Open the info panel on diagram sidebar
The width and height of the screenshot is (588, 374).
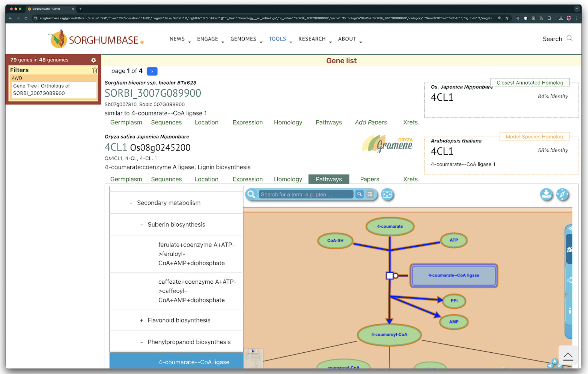point(569,311)
